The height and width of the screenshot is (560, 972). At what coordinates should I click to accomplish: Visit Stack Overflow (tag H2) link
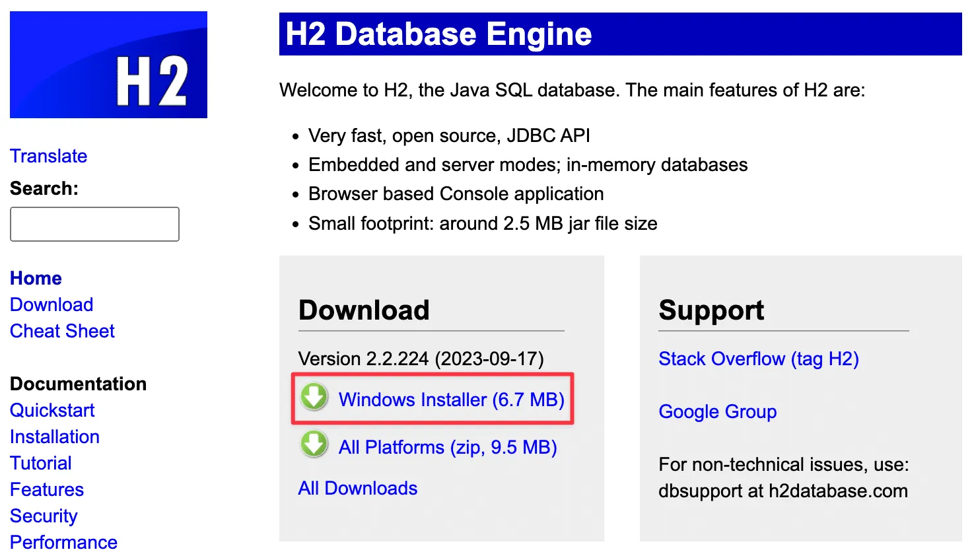(x=759, y=359)
